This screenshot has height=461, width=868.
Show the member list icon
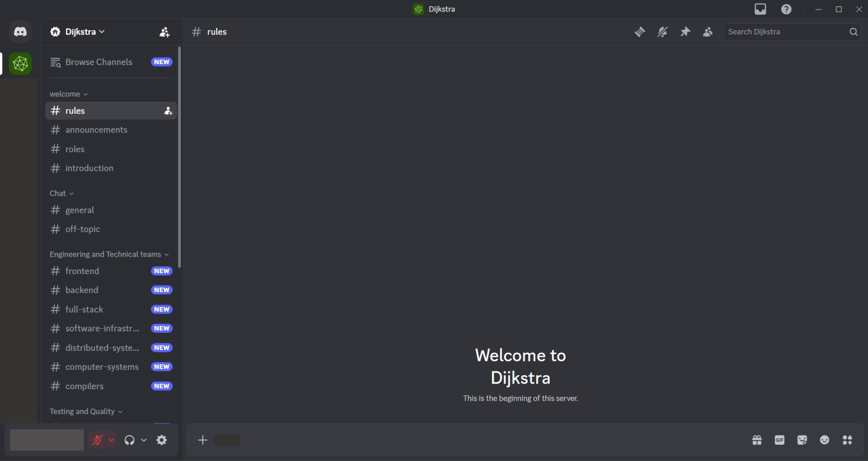[707, 32]
